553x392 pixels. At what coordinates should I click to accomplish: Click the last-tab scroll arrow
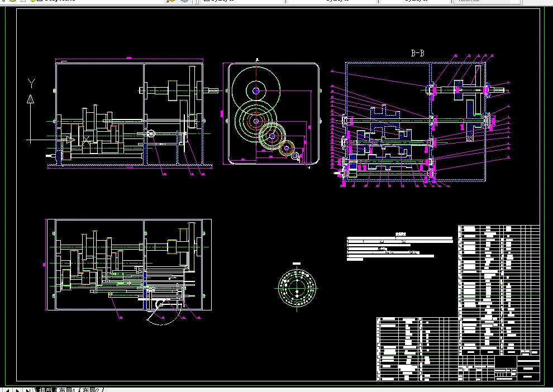pos(27,390)
